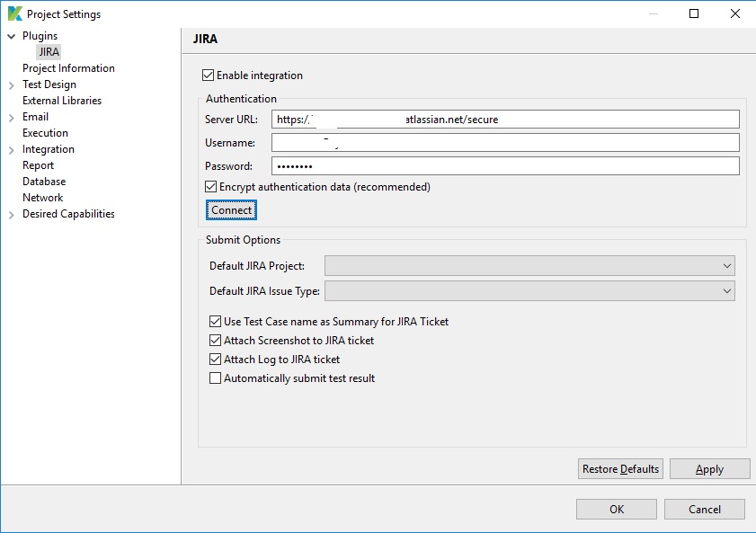Enable Automatically submit test result
This screenshot has width=756, height=533.
pos(215,378)
